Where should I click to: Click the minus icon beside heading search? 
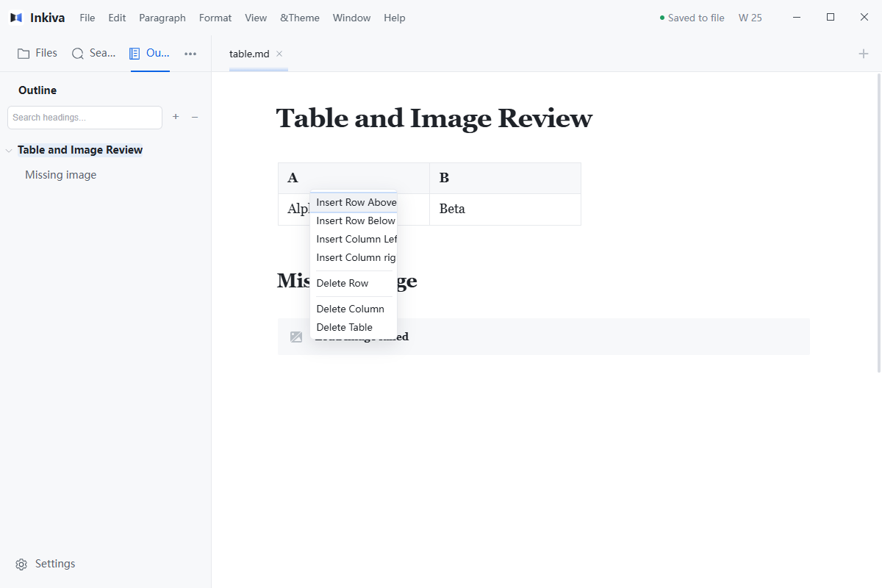(x=195, y=117)
